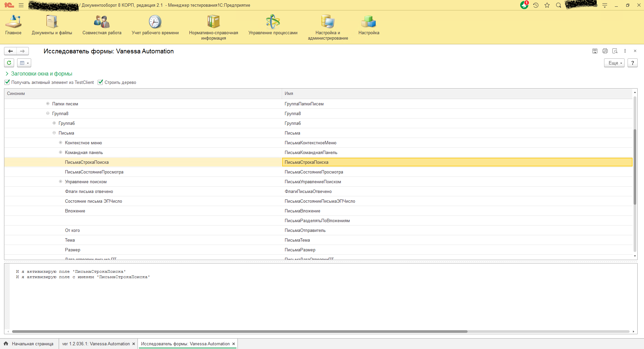Click the search magnifier in title bar
This screenshot has height=349, width=644.
click(558, 5)
